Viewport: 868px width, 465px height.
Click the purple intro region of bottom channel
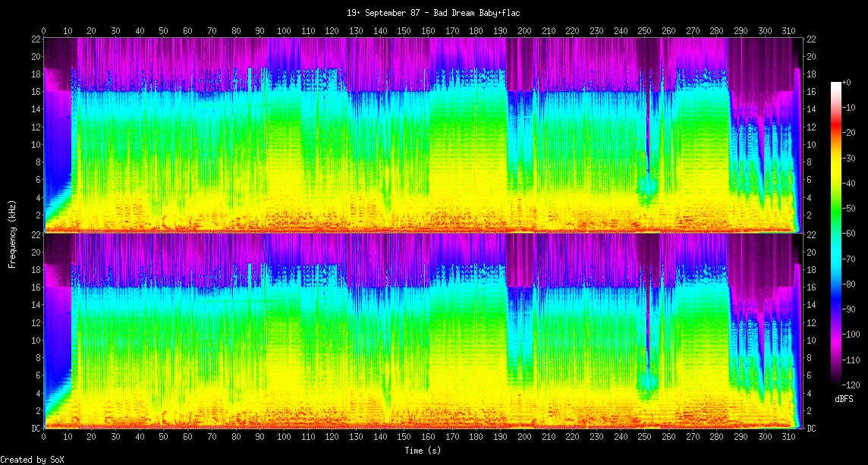pos(57,319)
